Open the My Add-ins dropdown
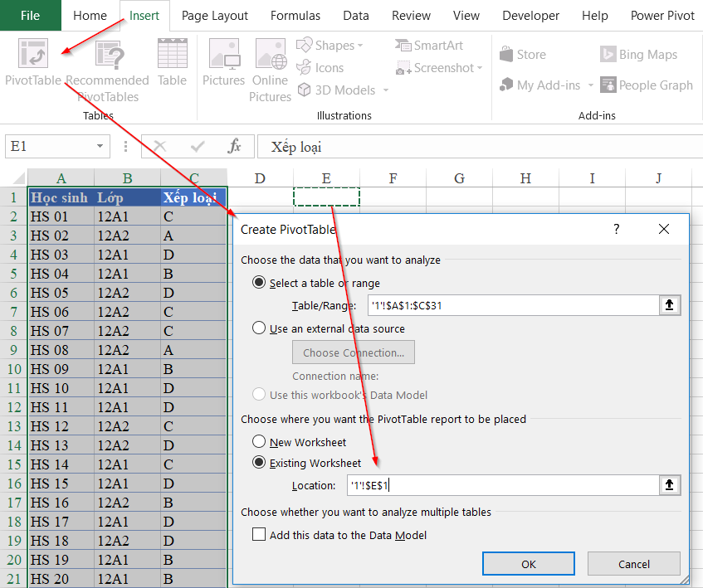703x588 pixels. coord(590,85)
